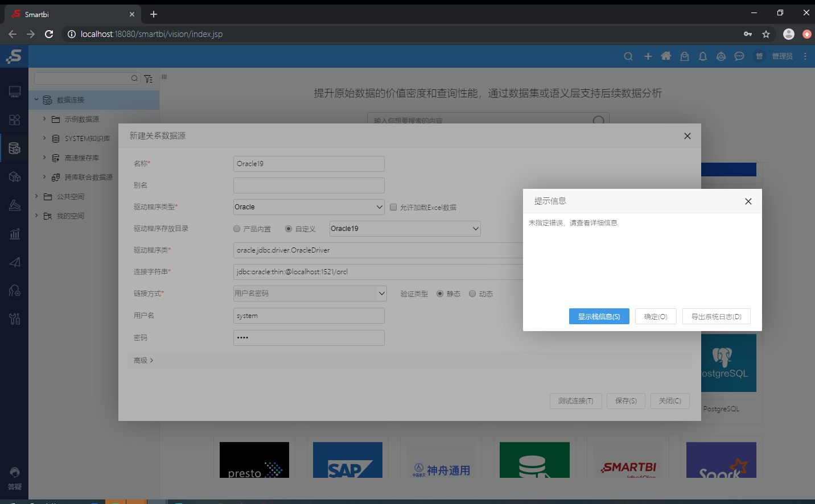
Task: Click 导出系统日志(D) button
Action: pos(717,316)
